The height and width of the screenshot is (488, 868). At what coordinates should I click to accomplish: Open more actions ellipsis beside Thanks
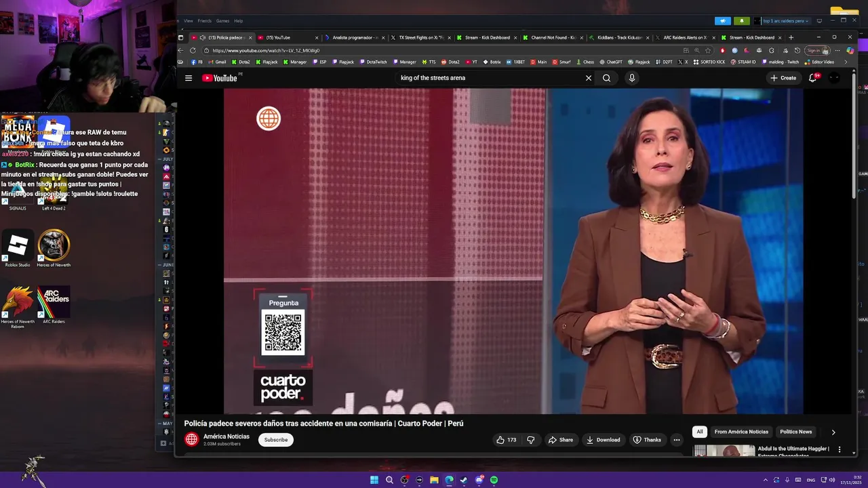point(676,440)
